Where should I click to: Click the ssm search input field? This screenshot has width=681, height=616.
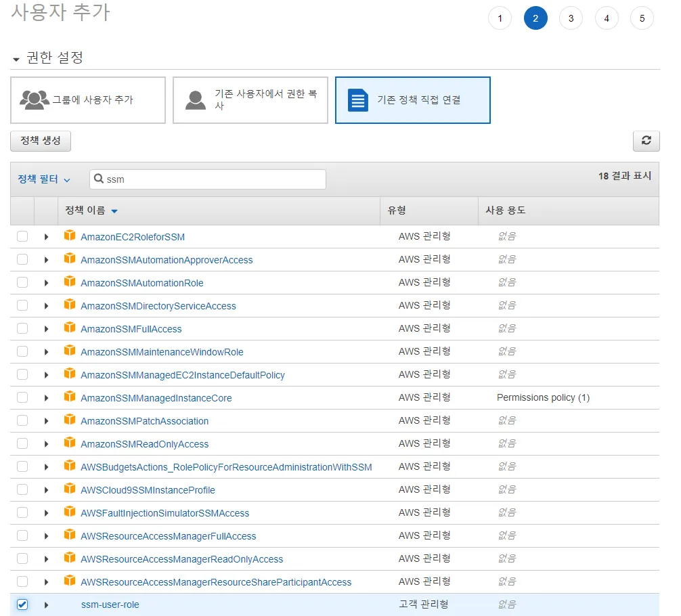click(213, 179)
